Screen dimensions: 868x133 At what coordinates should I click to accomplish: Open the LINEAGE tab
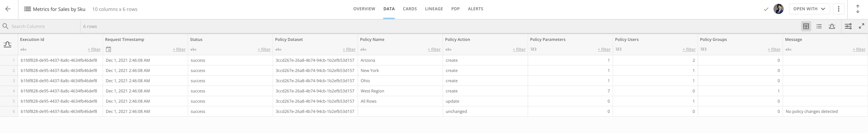[434, 9]
